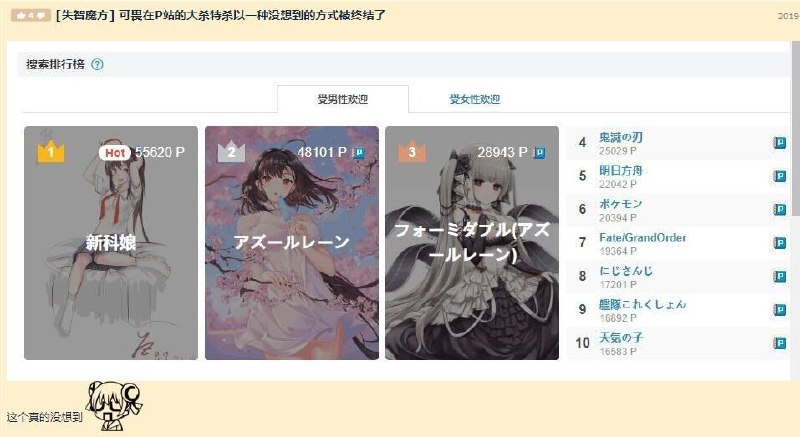800x437 pixels.
Task: Click the encyclopedia icon next to 28943 P
Action: (539, 152)
